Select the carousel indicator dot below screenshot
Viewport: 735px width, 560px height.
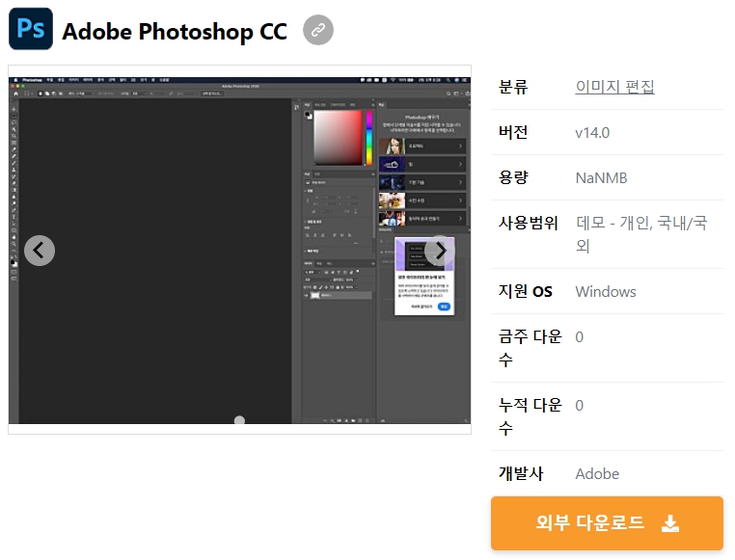pyautogui.click(x=239, y=420)
